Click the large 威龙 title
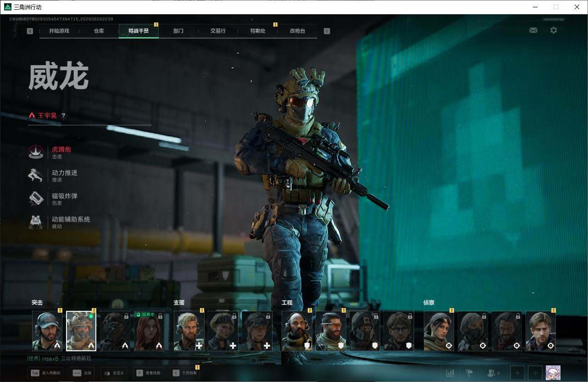588x382 pixels. point(58,77)
